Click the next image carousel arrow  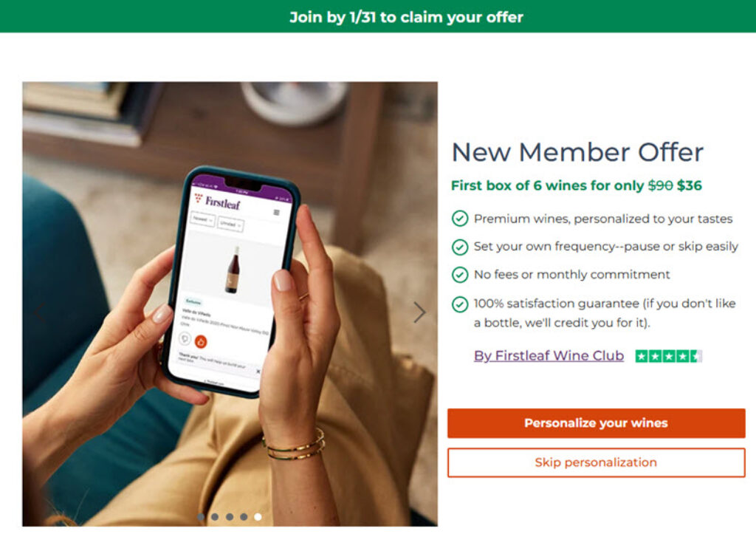[419, 312]
